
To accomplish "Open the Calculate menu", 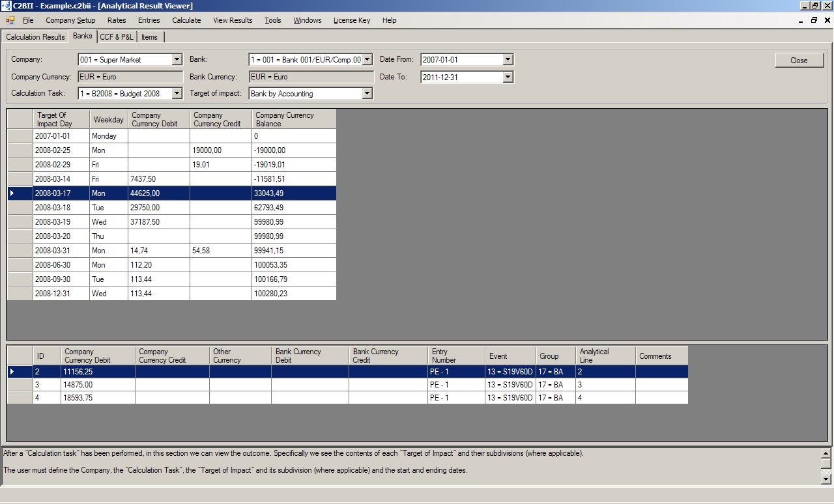I will pyautogui.click(x=186, y=20).
